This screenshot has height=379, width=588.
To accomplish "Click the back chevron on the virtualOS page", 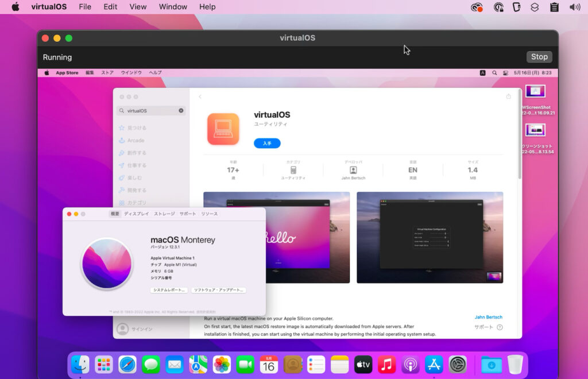I will click(199, 96).
